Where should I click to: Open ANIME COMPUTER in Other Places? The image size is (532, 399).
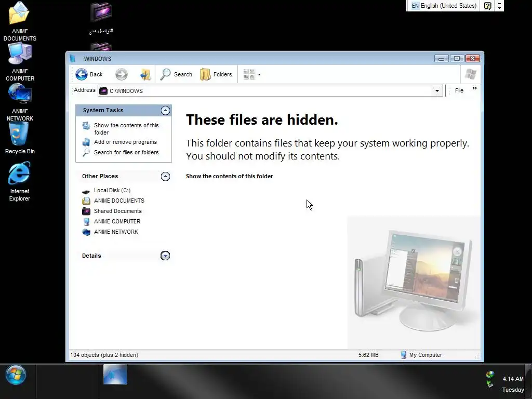pos(117,221)
